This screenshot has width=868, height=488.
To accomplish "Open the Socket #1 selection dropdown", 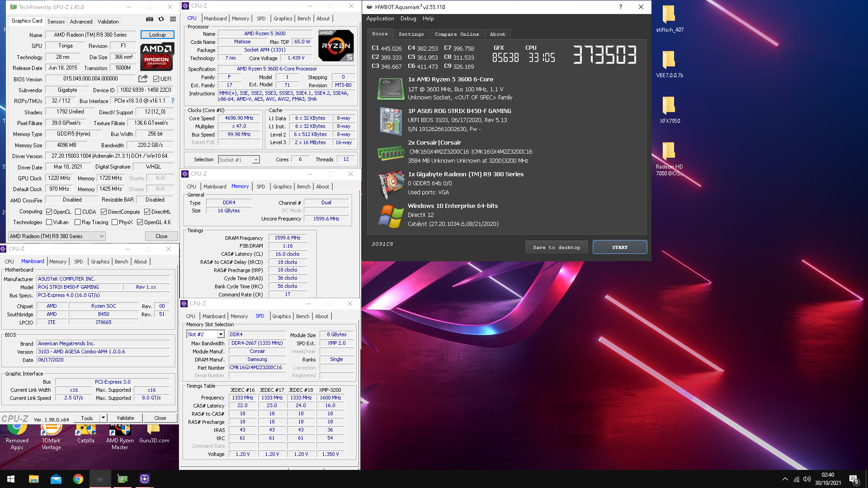I will point(239,160).
